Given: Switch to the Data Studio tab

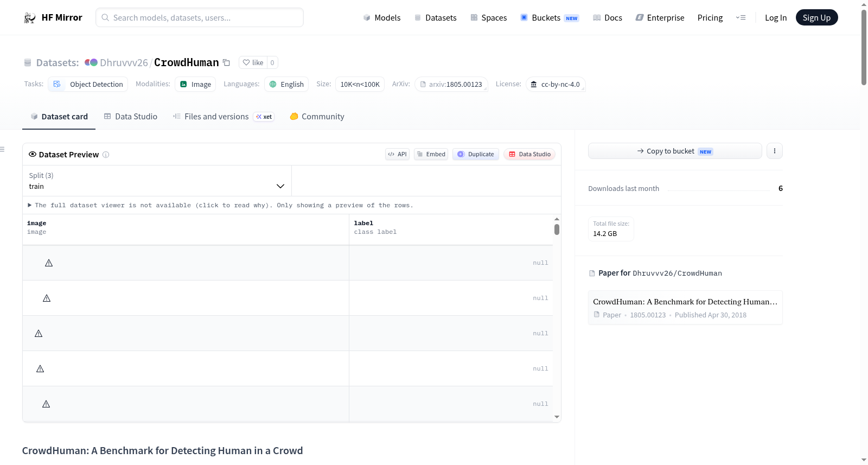Looking at the screenshot, I should 131,117.
